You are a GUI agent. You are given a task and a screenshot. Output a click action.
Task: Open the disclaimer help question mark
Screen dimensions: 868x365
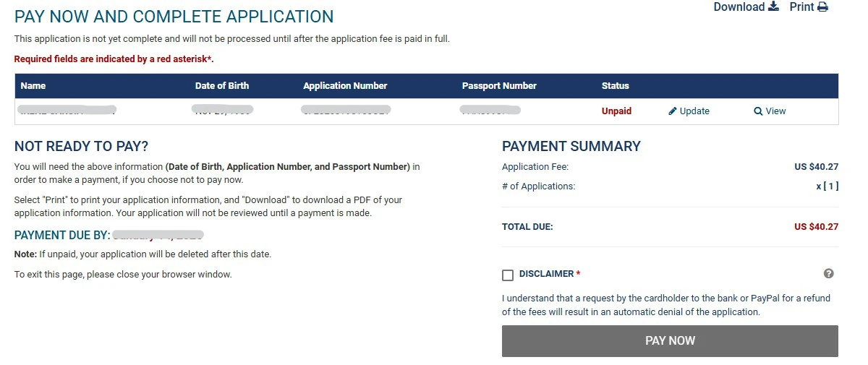pyautogui.click(x=829, y=274)
